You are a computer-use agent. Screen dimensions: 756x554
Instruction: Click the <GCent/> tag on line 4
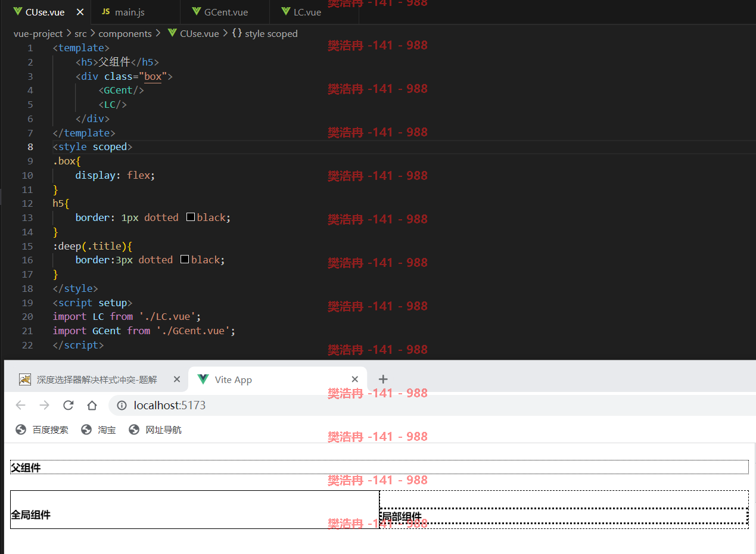click(122, 90)
